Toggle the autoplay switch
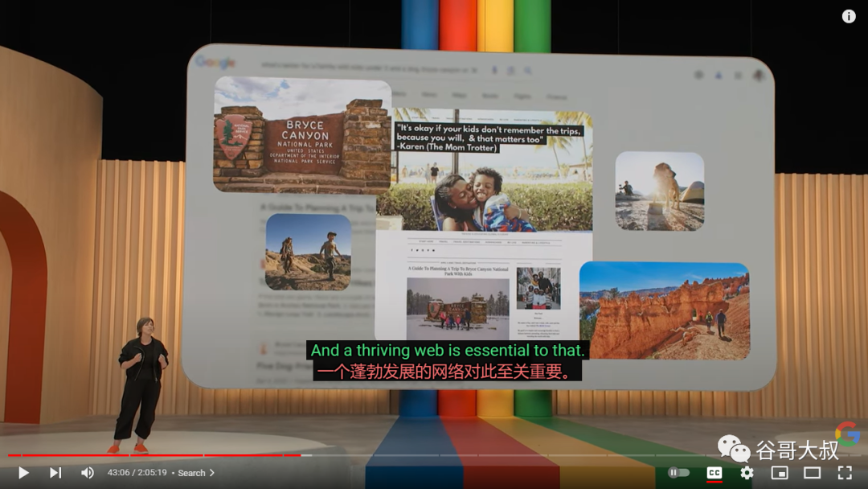The height and width of the screenshot is (489, 868). coord(678,473)
